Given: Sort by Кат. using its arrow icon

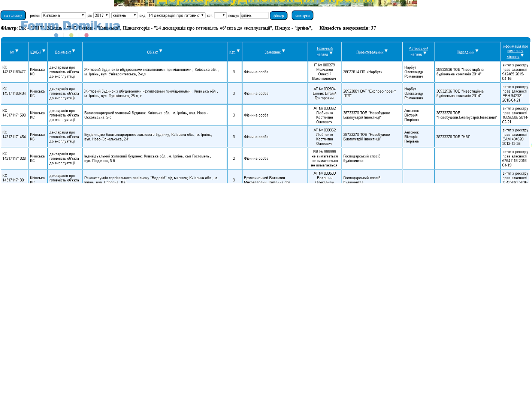Looking at the screenshot, I should [238, 51].
